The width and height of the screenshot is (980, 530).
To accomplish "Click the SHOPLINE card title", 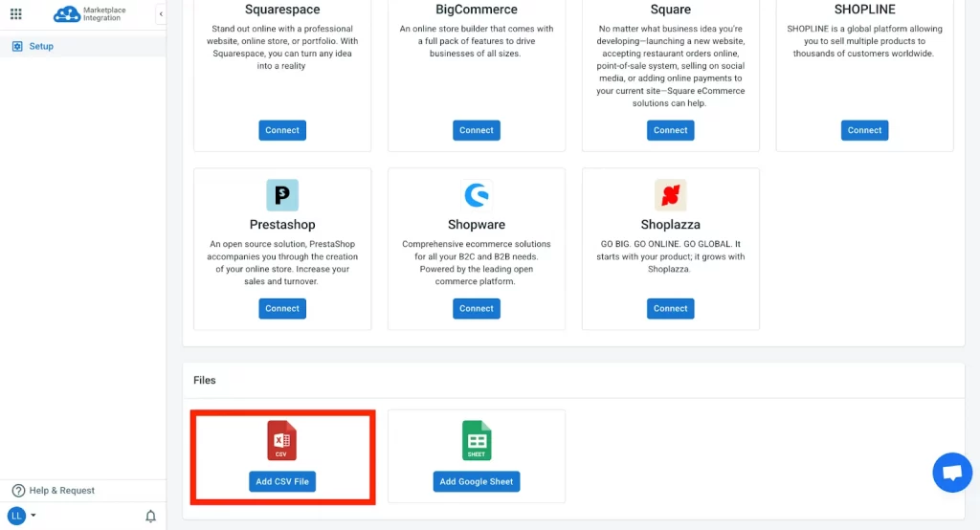I will (x=864, y=10).
